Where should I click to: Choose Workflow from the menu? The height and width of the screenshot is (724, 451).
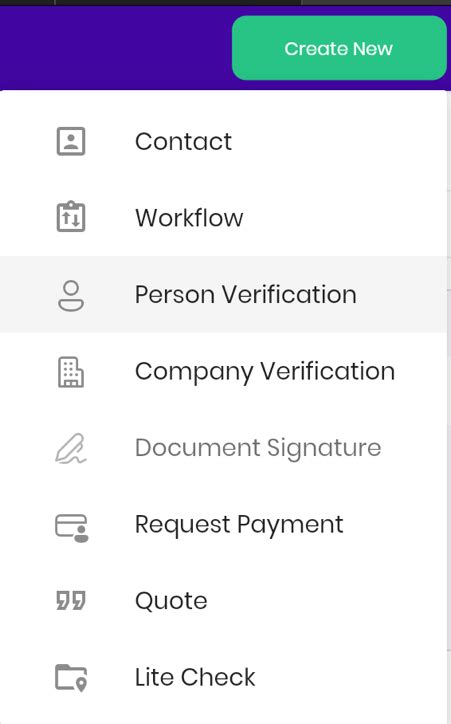223,217
